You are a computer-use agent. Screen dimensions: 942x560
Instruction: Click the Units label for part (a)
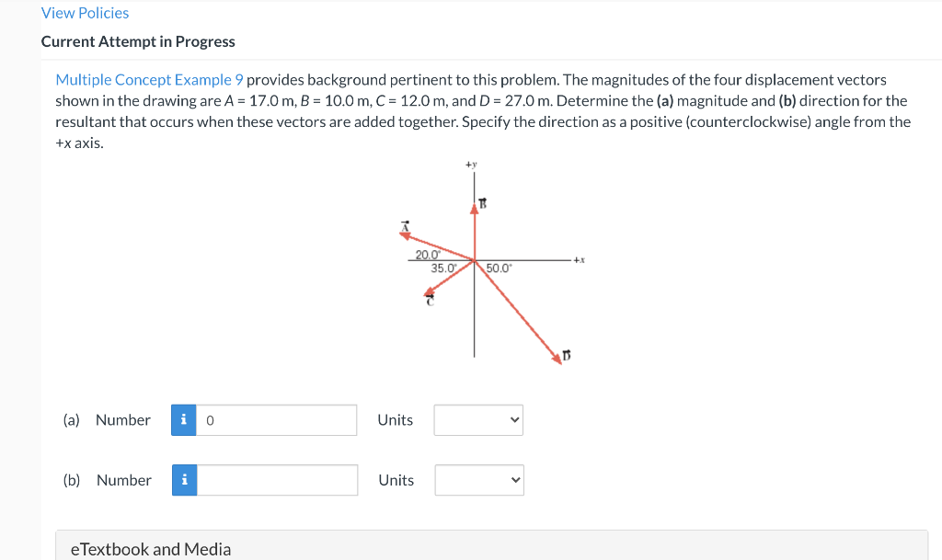coord(395,419)
